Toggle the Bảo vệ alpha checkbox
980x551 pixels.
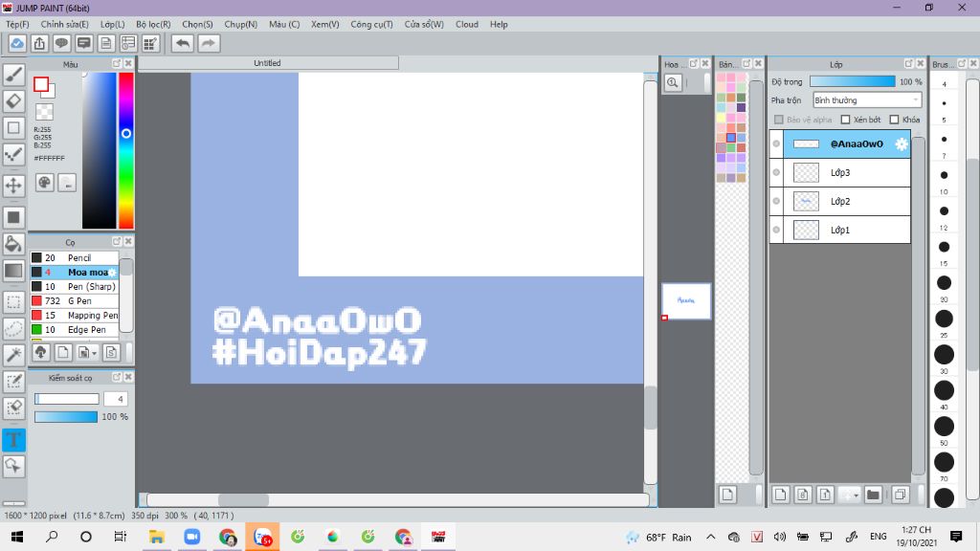pos(779,120)
